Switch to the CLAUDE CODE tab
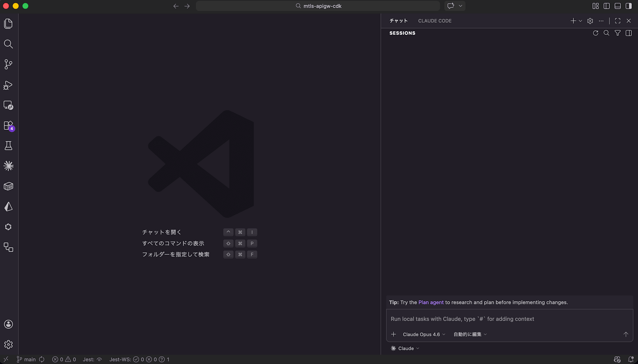Image resolution: width=638 pixels, height=364 pixels. click(434, 21)
